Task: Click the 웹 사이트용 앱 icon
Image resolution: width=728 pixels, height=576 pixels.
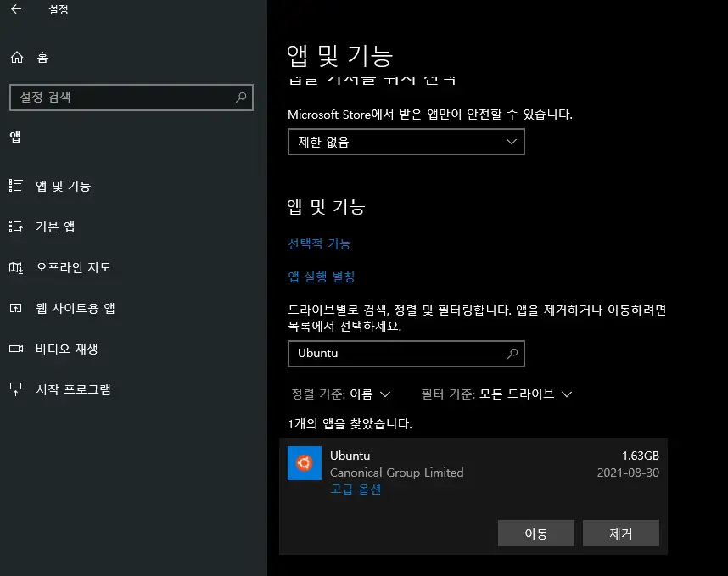Action: click(16, 308)
